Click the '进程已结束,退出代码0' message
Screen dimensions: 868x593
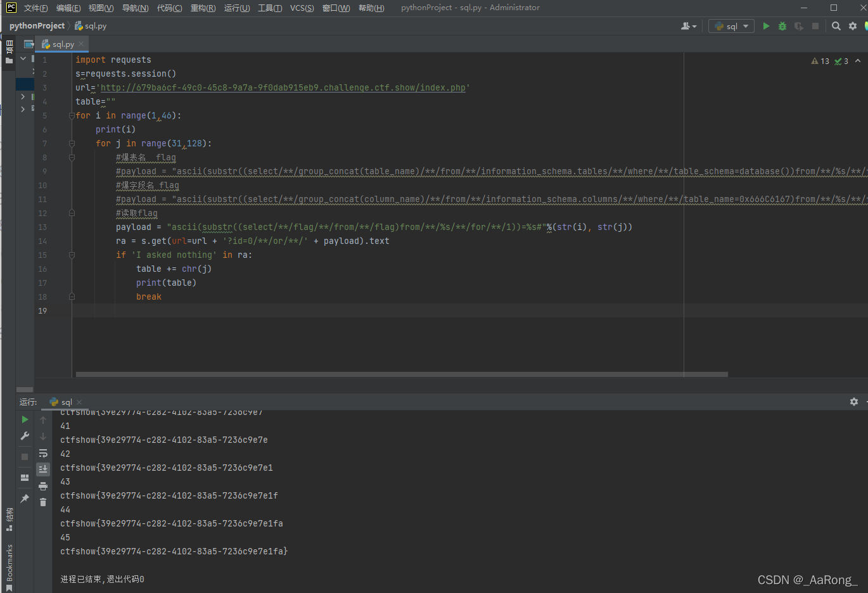pos(102,579)
